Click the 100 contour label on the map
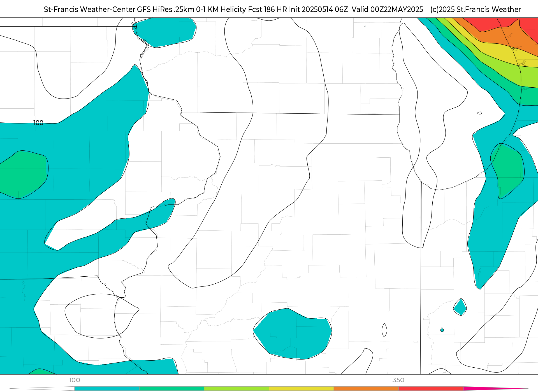538x392 pixels. 38,123
